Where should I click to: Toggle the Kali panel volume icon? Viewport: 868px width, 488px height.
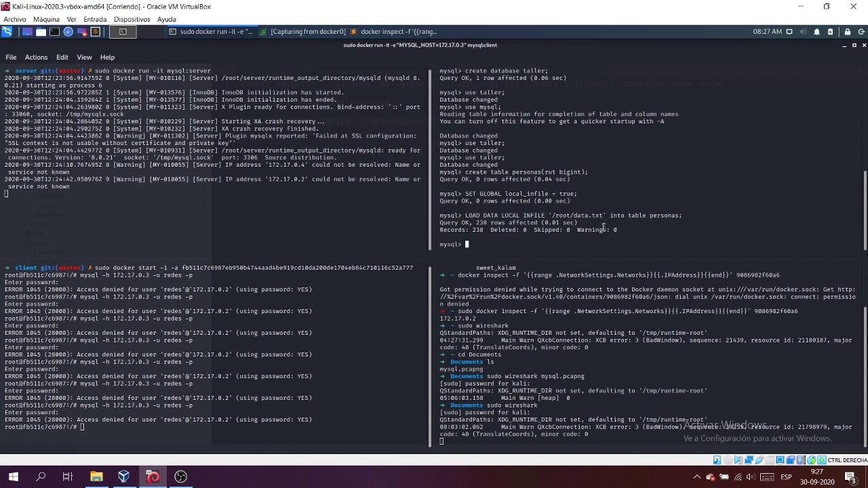coord(803,32)
